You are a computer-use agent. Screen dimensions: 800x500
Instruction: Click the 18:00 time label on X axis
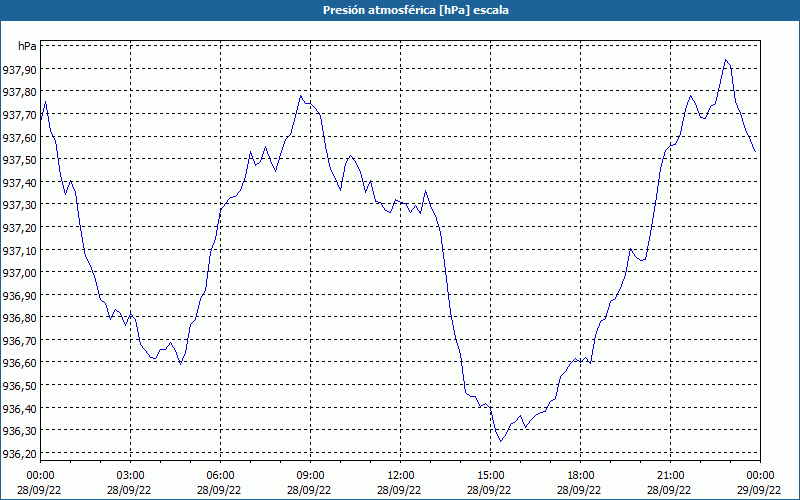581,476
